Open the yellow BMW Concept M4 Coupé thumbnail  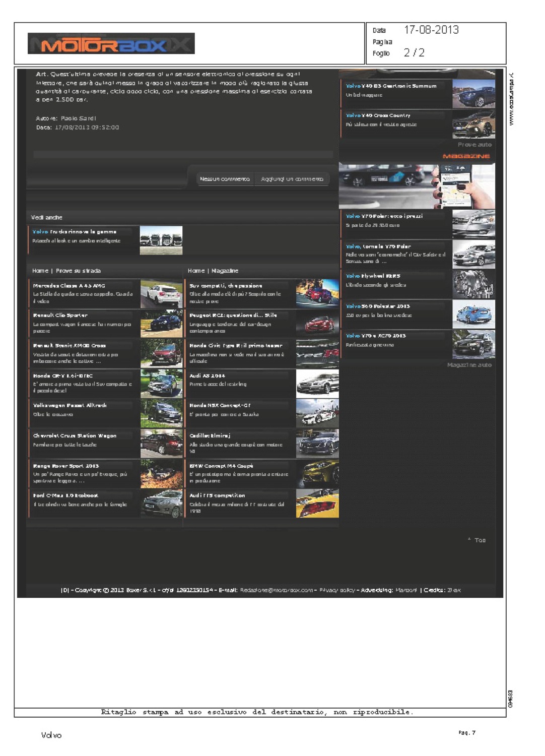click(x=317, y=474)
